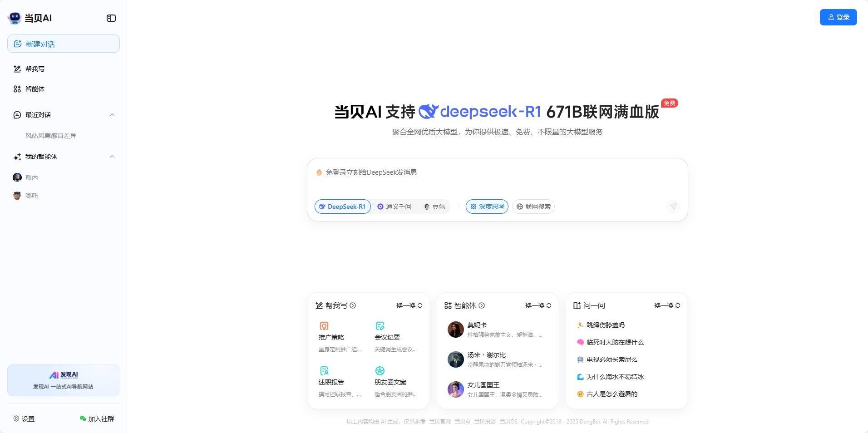Switch model to 豆包
This screenshot has width=868, height=433.
tap(434, 207)
